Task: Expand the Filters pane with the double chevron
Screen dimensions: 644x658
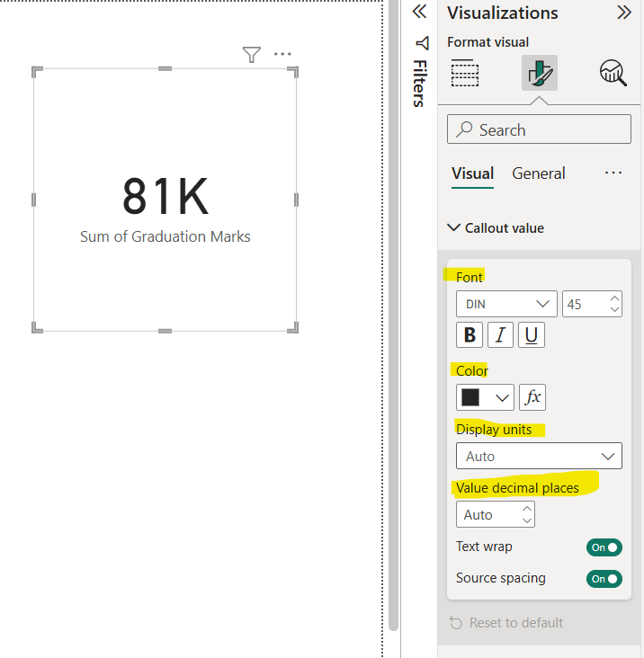Action: [x=418, y=12]
